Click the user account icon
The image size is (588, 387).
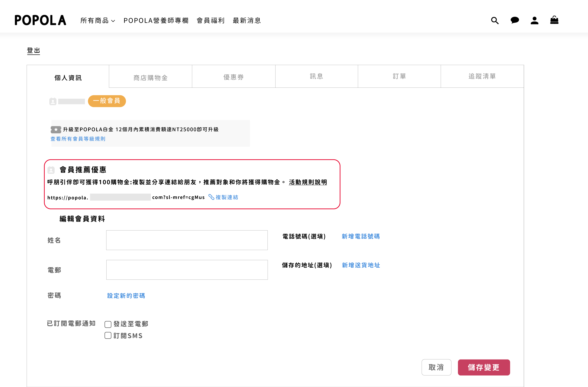(534, 20)
